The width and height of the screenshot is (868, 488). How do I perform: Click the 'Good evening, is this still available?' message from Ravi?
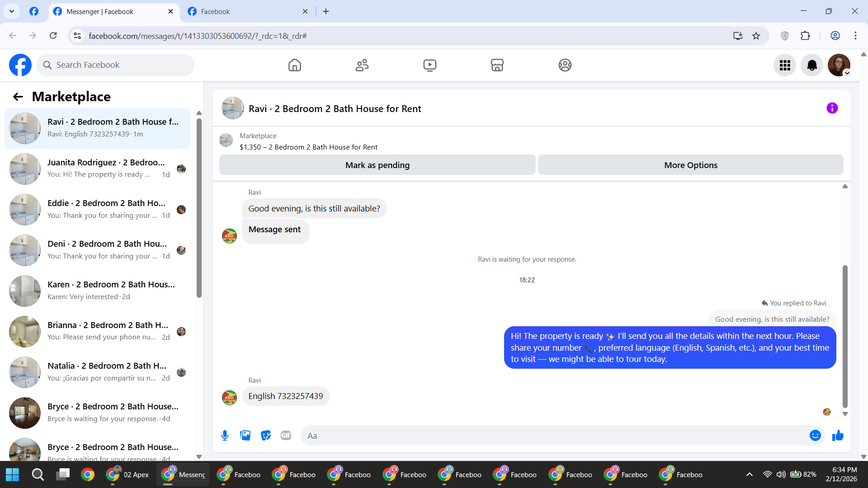314,209
